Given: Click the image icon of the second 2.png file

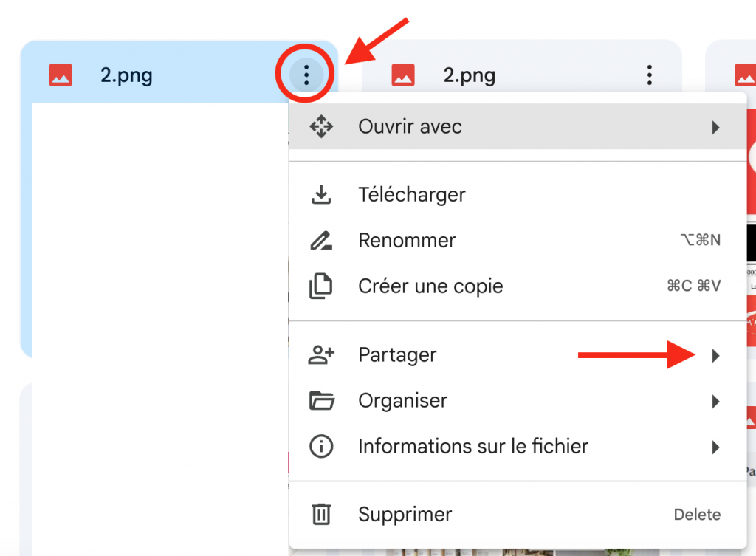Looking at the screenshot, I should coord(403,75).
